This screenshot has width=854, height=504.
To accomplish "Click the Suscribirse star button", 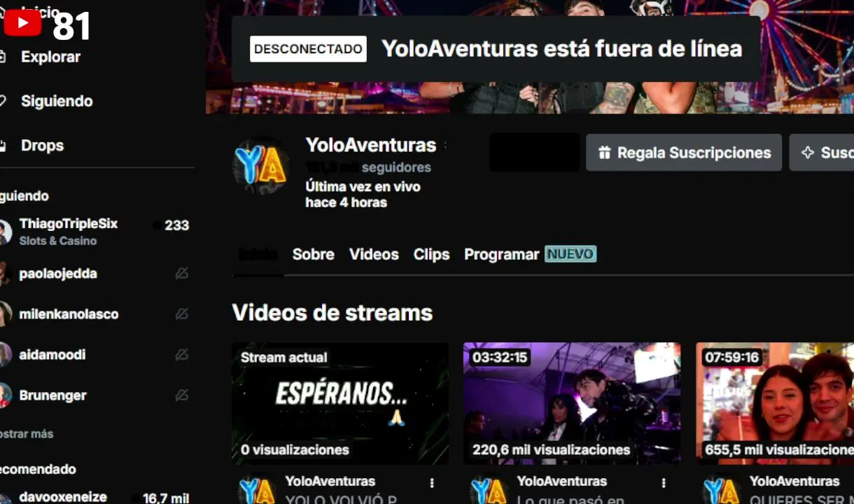I will pyautogui.click(x=822, y=153).
